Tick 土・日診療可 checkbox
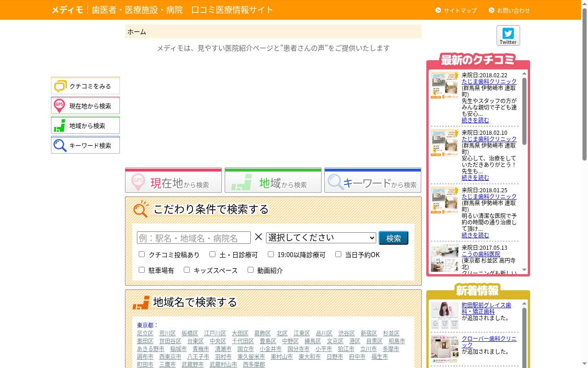 click(212, 254)
